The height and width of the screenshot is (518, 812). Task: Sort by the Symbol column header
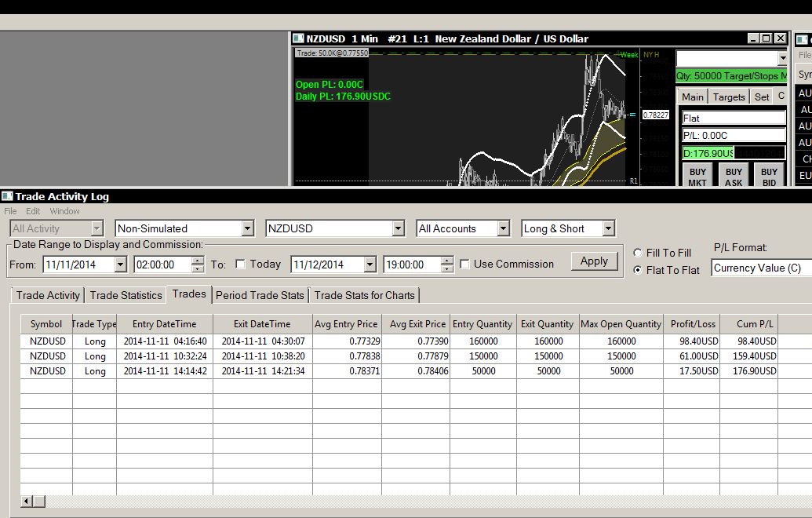(x=46, y=324)
